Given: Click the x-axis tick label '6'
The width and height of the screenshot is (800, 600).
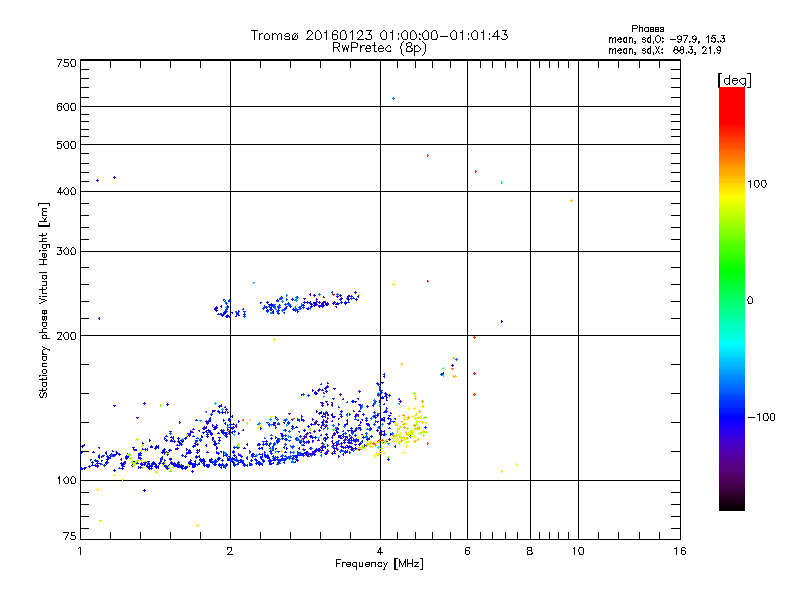Looking at the screenshot, I should 467,551.
